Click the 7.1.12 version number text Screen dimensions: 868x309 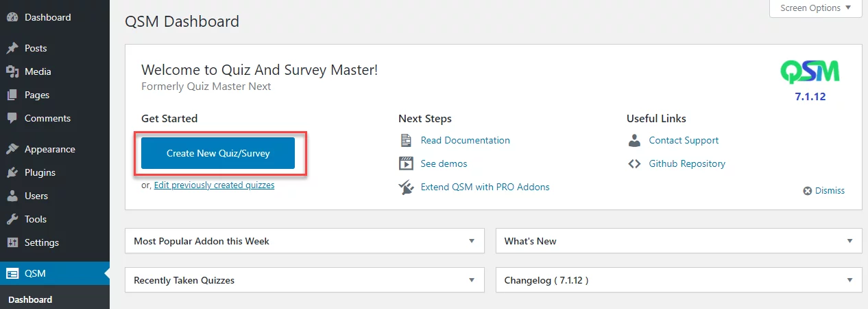pos(810,97)
